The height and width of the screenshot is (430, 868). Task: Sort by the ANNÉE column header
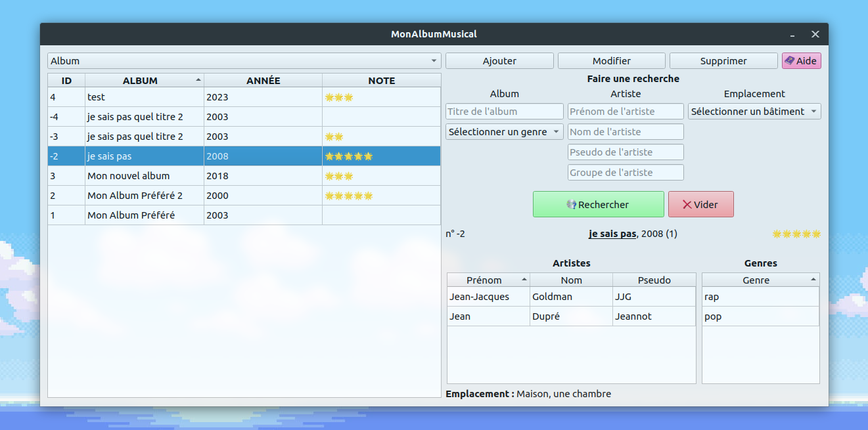[263, 80]
